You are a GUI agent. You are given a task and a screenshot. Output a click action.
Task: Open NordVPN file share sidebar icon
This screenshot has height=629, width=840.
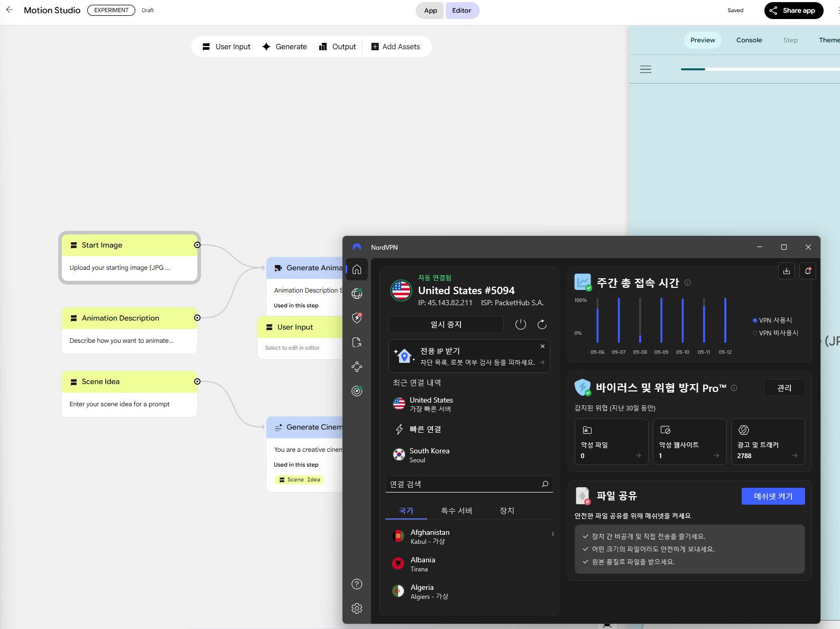(x=357, y=342)
